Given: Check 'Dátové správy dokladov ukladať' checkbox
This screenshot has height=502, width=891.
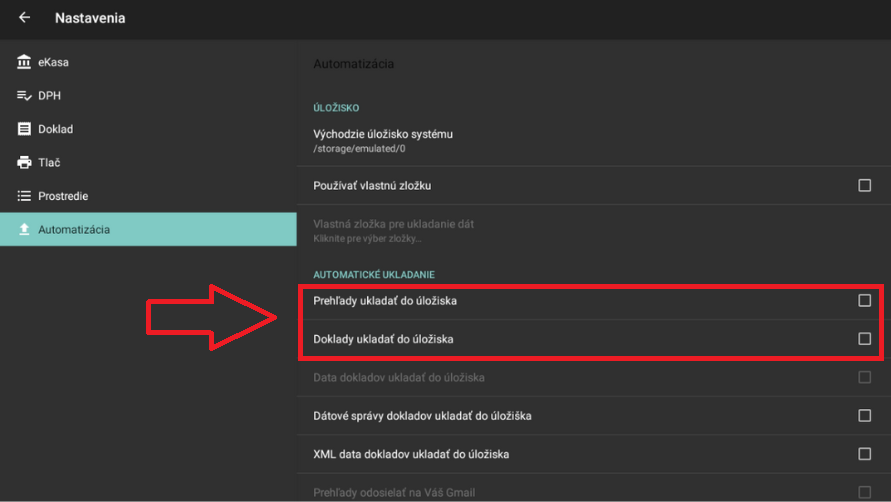Looking at the screenshot, I should coord(864,415).
